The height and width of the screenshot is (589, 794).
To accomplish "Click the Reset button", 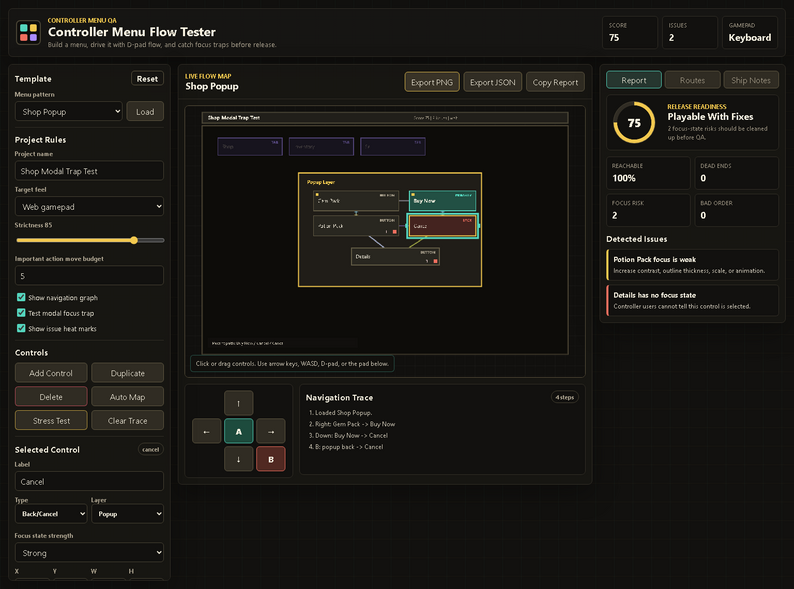I will click(147, 78).
